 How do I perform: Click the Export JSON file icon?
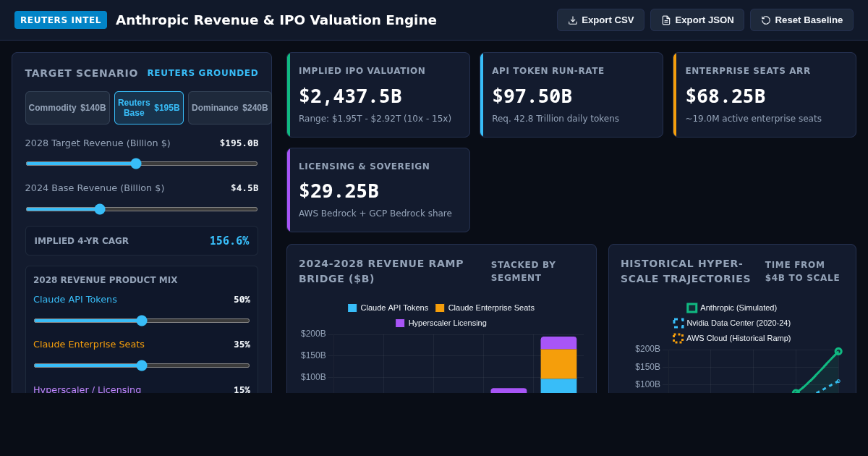click(x=666, y=20)
